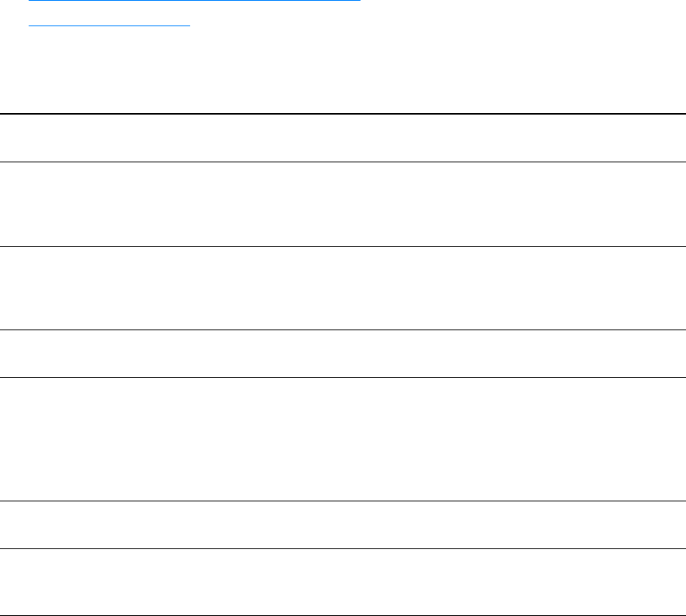Click the first short table row
The width and height of the screenshot is (686, 616).
(x=342, y=138)
